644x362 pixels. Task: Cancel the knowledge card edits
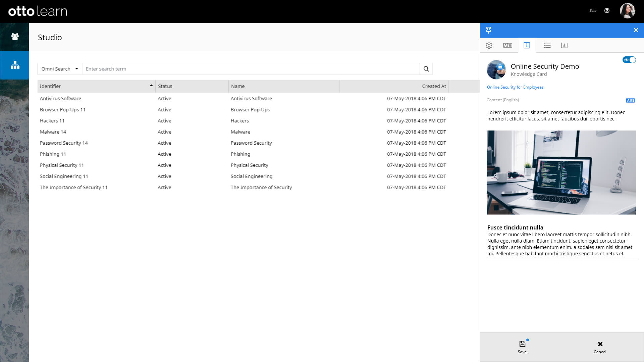[x=600, y=347]
